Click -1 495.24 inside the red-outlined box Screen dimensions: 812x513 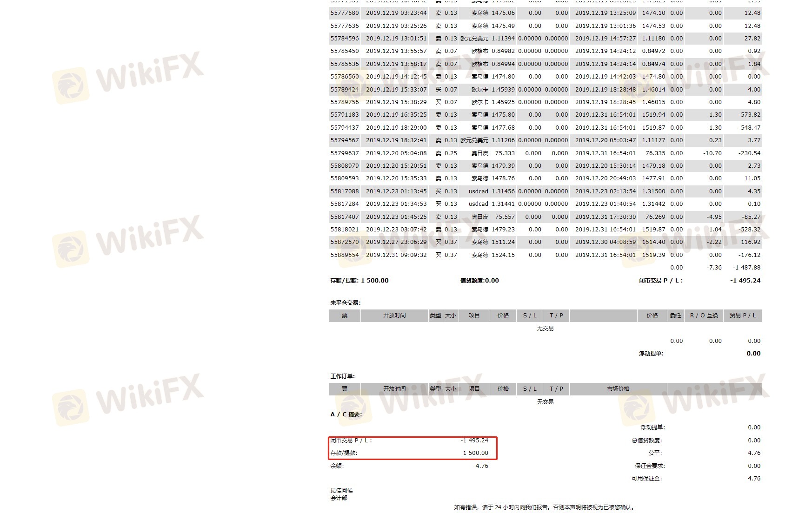(474, 441)
